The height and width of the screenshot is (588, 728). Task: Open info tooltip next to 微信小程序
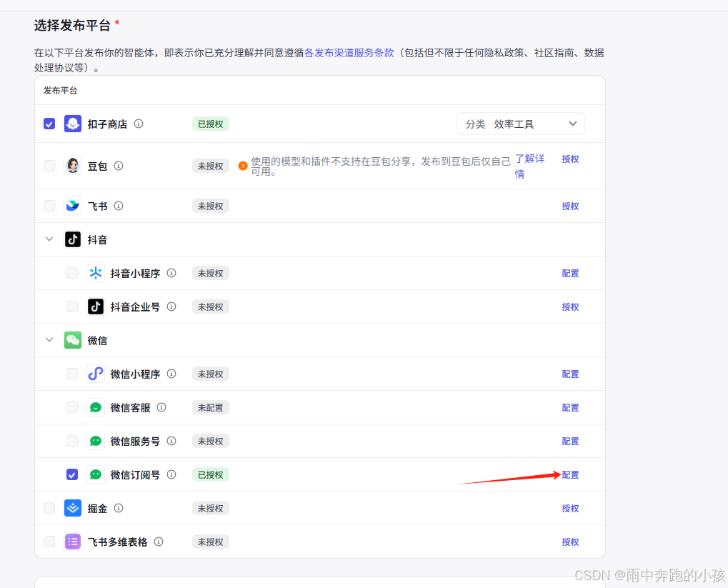pyautogui.click(x=171, y=374)
